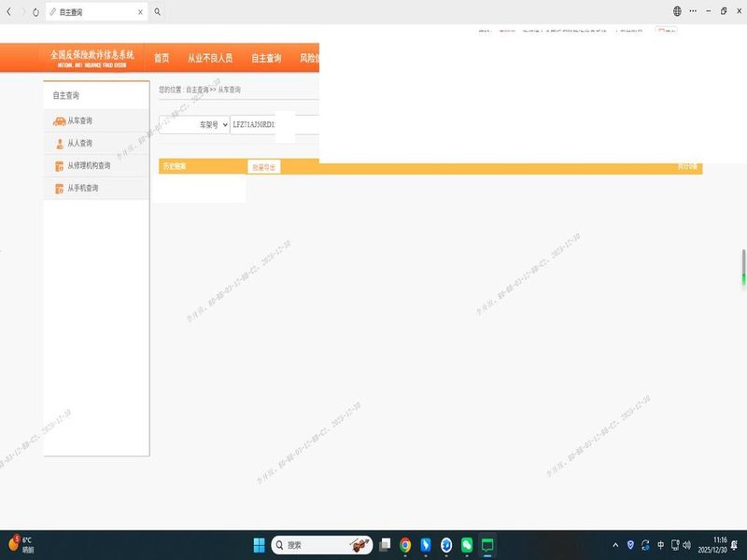Go to the 首页 navigation tab
Screen dimensions: 747x560
pyautogui.click(x=162, y=58)
